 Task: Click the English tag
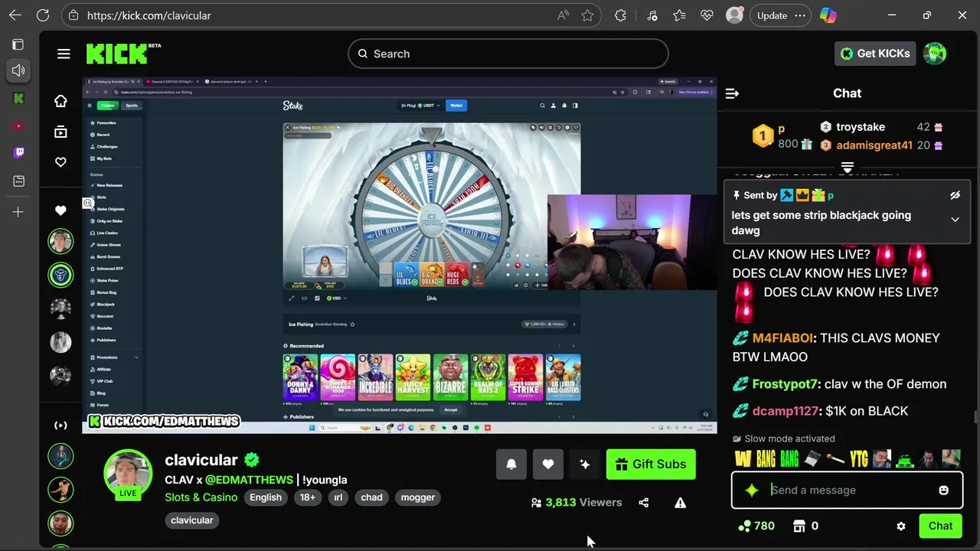click(x=266, y=497)
